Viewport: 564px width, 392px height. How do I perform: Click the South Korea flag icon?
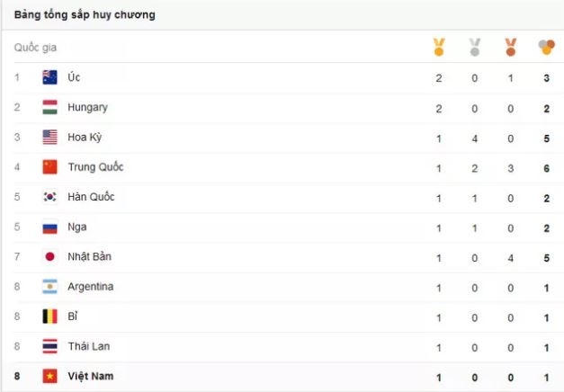coord(50,197)
